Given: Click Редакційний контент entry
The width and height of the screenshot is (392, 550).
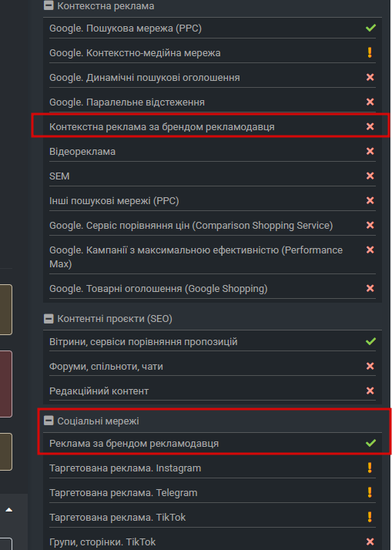Looking at the screenshot, I should (212, 391).
